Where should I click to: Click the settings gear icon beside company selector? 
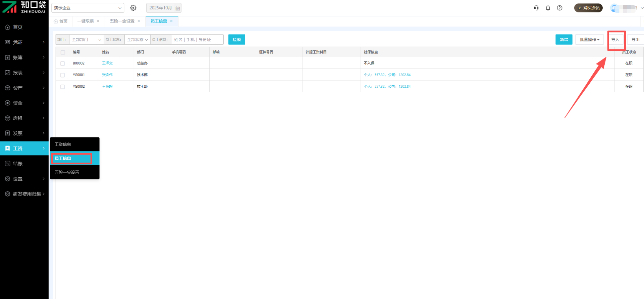133,8
